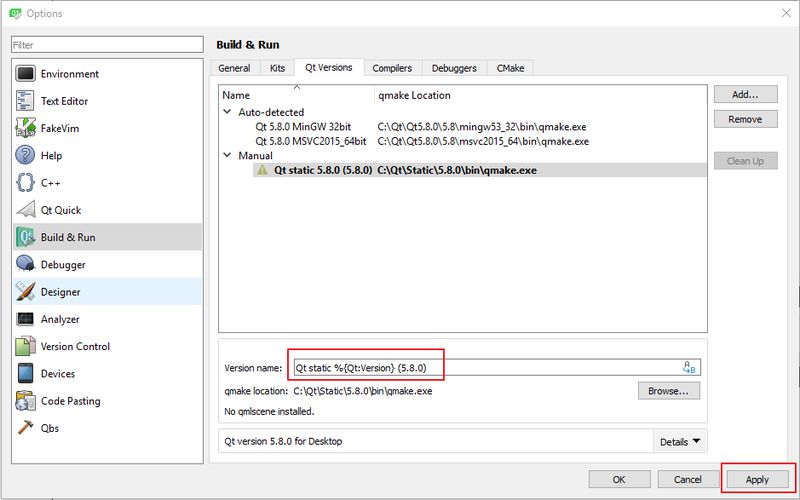
Task: Open variable chooser icon in Version name
Action: (689, 367)
